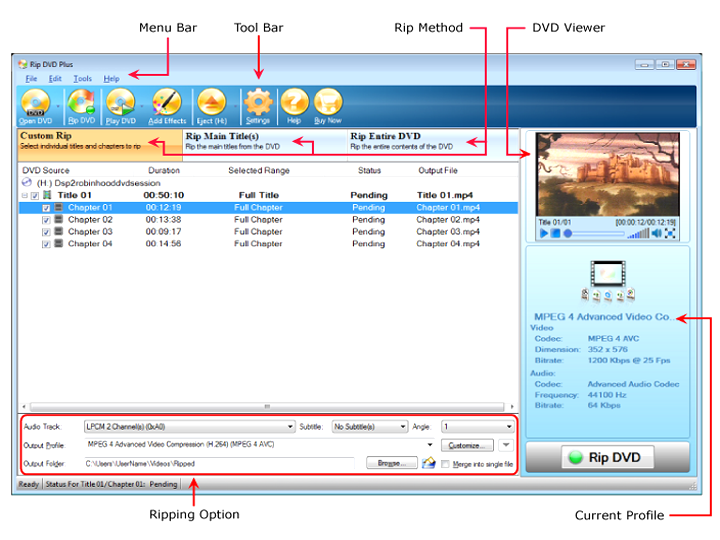Open Settings via the gear icon
720x540 pixels.
coord(258,104)
